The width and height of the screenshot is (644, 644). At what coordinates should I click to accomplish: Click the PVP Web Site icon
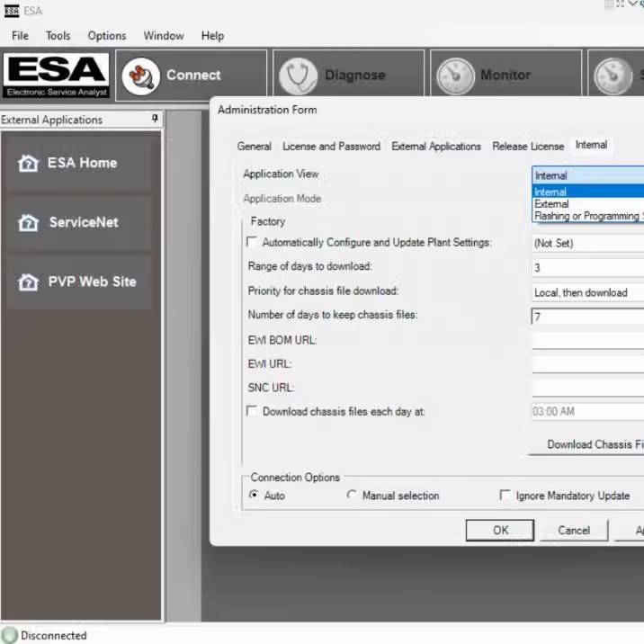pos(29,282)
